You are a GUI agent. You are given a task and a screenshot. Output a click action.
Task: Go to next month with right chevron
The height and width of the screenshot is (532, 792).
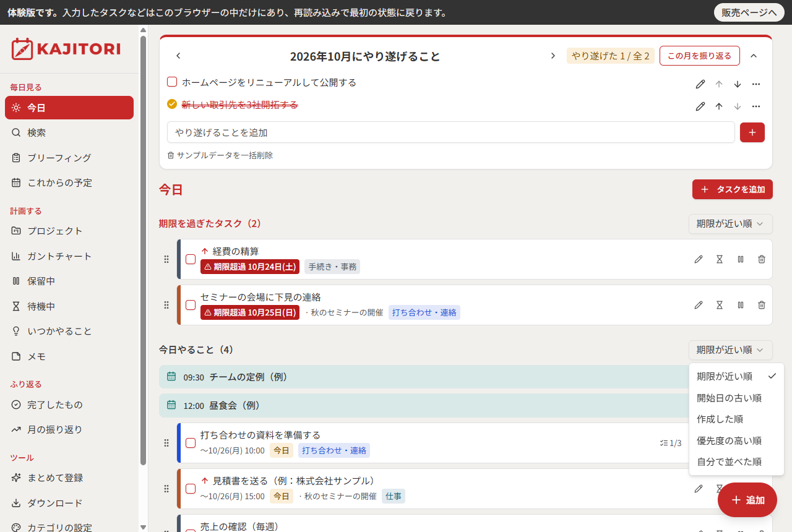(553, 56)
